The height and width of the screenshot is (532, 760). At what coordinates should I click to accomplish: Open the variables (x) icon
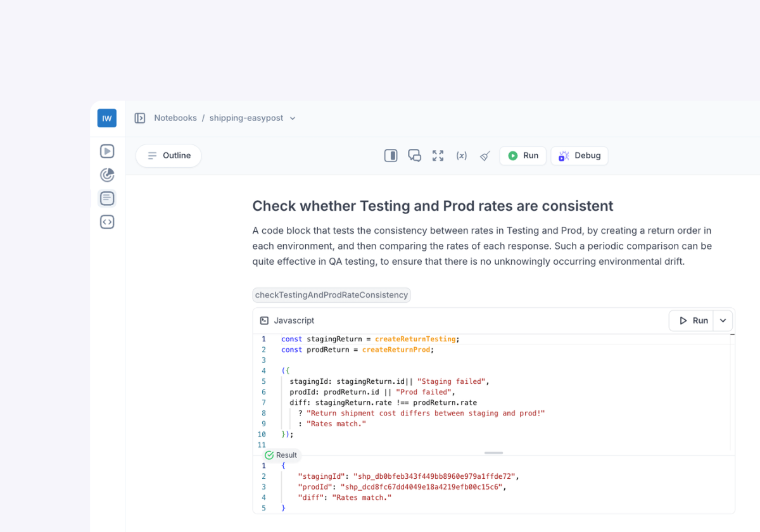pos(462,156)
